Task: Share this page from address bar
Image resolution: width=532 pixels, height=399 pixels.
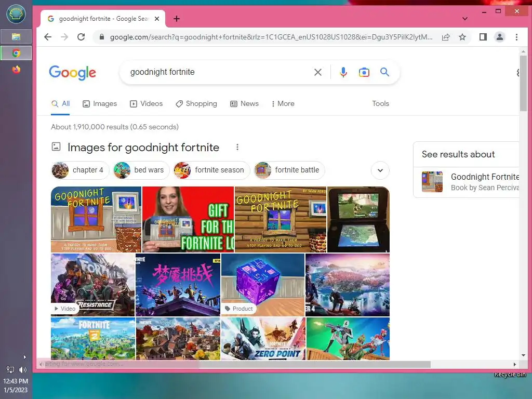Action: point(446,37)
